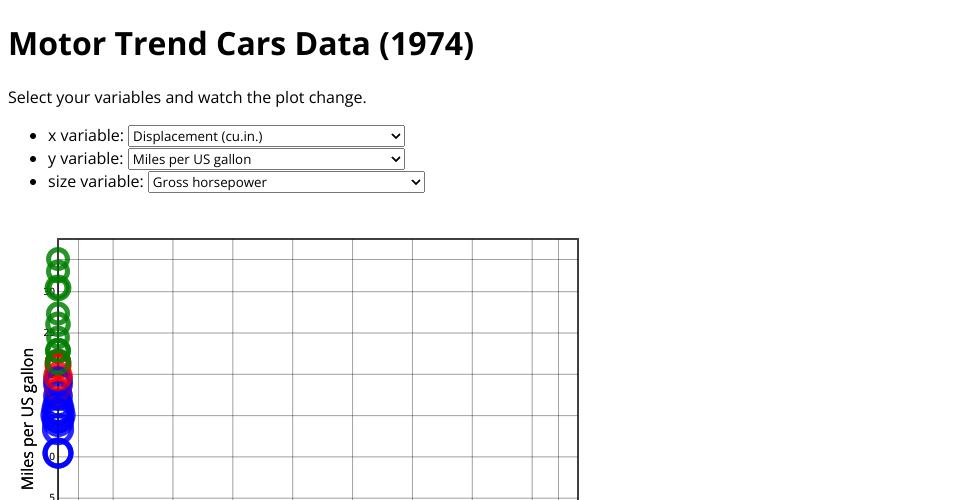Screen dimensions: 960x500
Task: Click the rotated "Miles per US gallon" axis title
Action: [27, 418]
